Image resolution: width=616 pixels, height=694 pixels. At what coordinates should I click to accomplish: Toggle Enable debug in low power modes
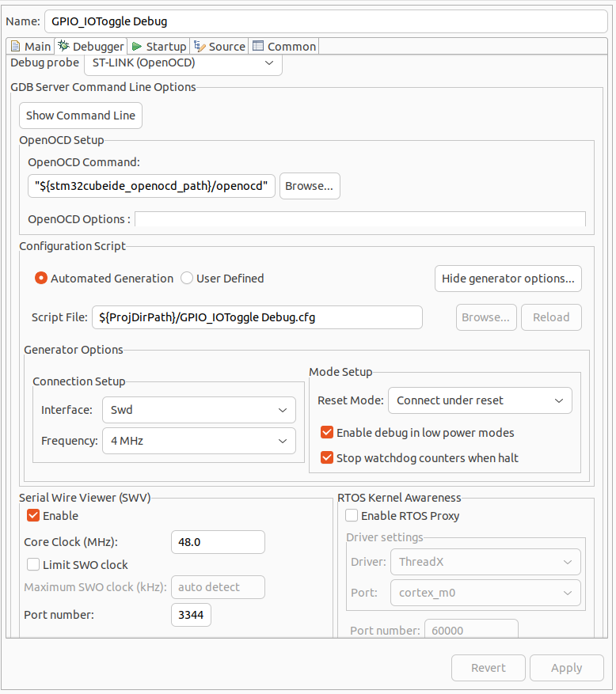(x=327, y=432)
